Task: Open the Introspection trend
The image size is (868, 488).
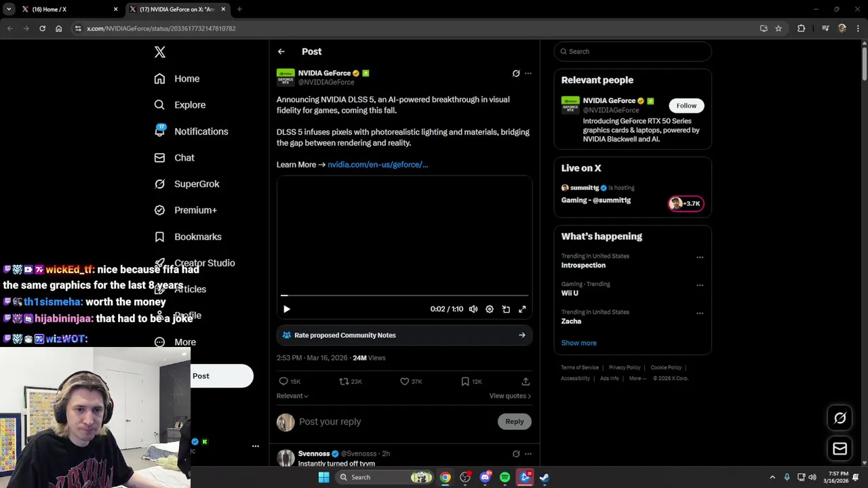Action: (x=583, y=266)
